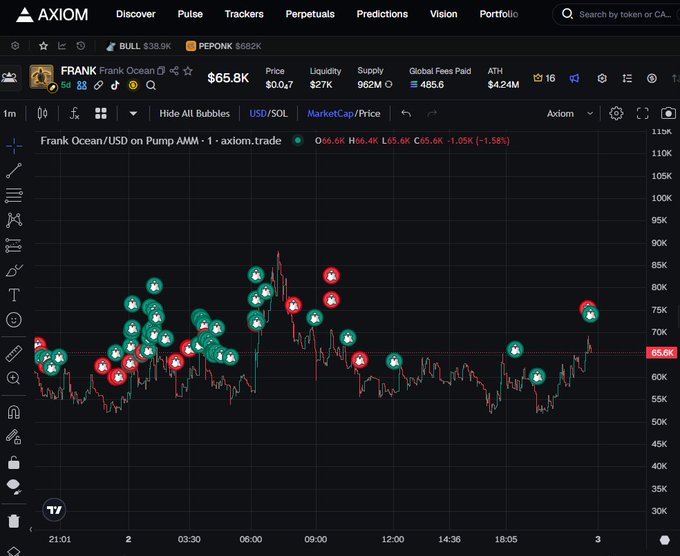The height and width of the screenshot is (556, 680).
Task: Redo the chart action
Action: tap(432, 114)
